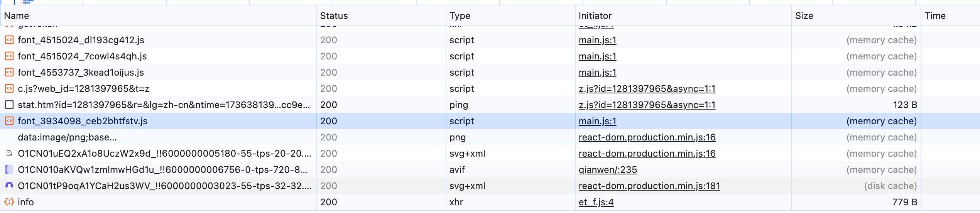Click script icon beside c.js?web_id request

point(9,89)
